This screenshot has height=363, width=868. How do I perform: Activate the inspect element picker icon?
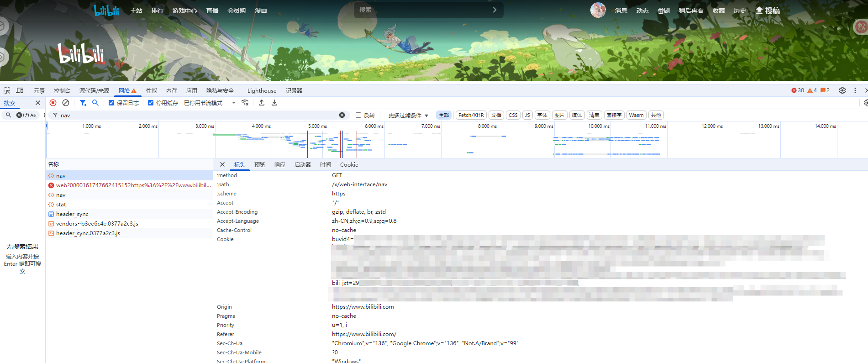[x=7, y=90]
